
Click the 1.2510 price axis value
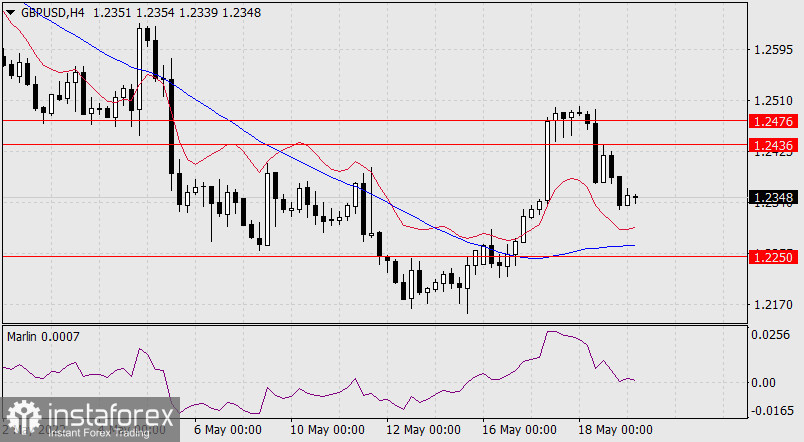pos(773,101)
